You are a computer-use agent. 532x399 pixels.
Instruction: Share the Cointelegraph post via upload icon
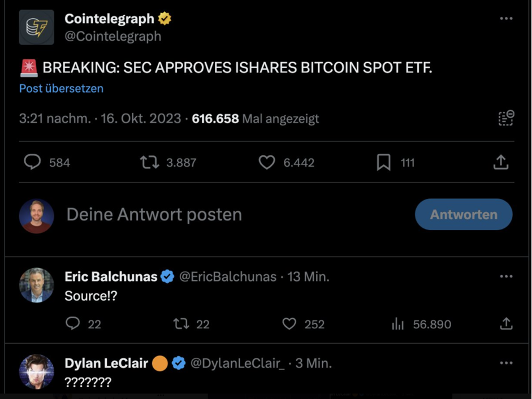tap(501, 163)
